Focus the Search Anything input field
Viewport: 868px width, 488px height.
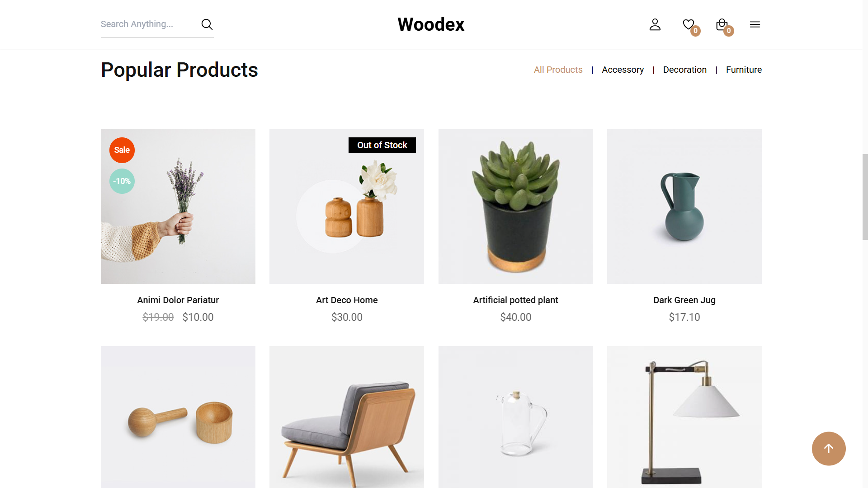click(148, 24)
